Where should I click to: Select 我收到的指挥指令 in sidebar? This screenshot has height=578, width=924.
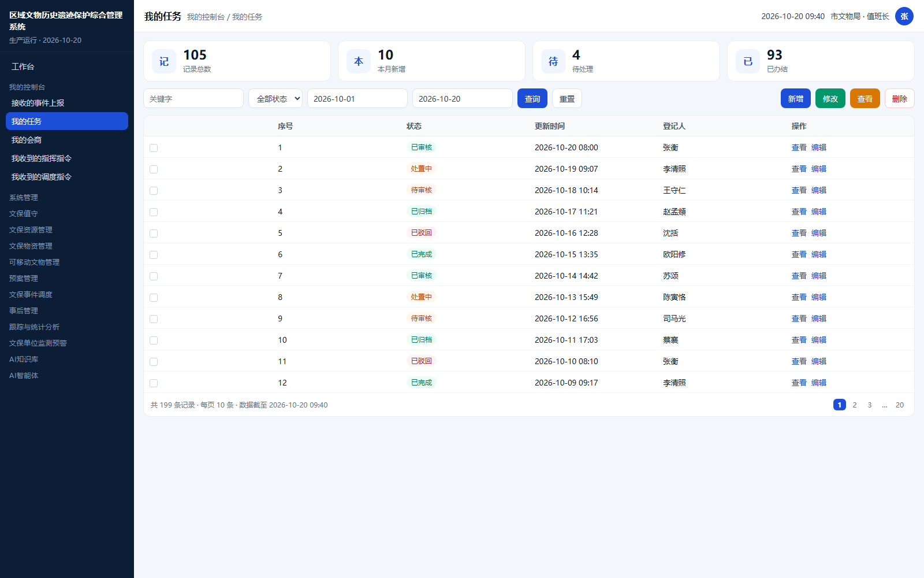(67, 158)
